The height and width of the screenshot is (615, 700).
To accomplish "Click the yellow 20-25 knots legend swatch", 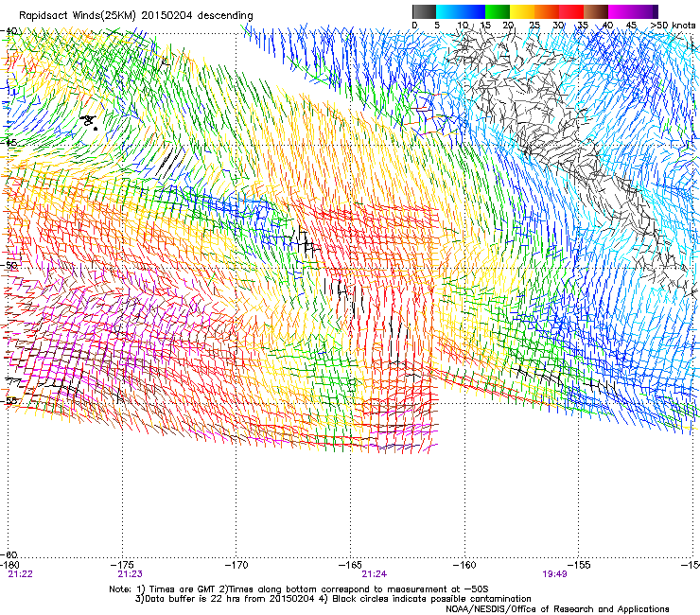I will pyautogui.click(x=522, y=11).
